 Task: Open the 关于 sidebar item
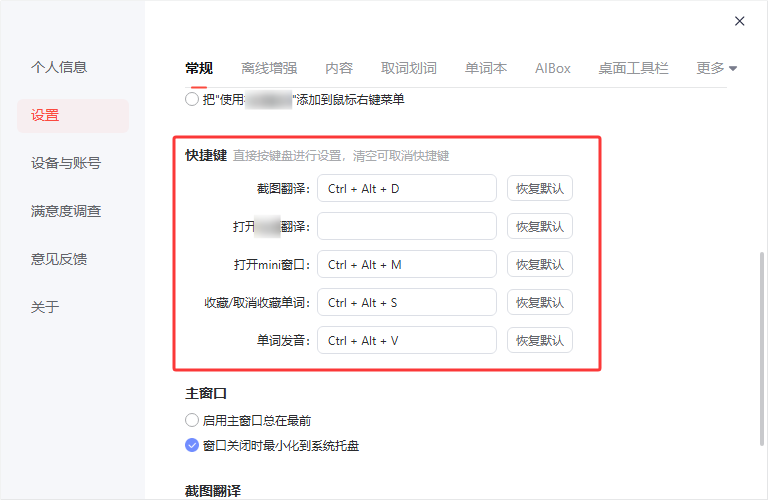45,307
